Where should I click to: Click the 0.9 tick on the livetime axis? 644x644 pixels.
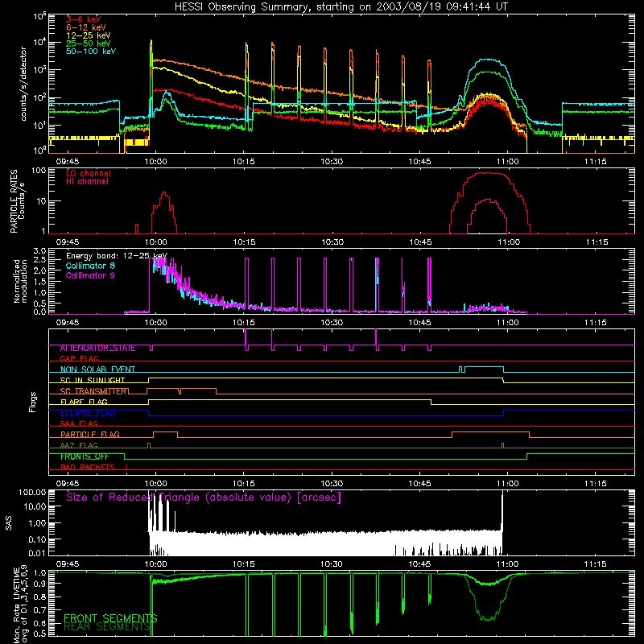[x=39, y=584]
